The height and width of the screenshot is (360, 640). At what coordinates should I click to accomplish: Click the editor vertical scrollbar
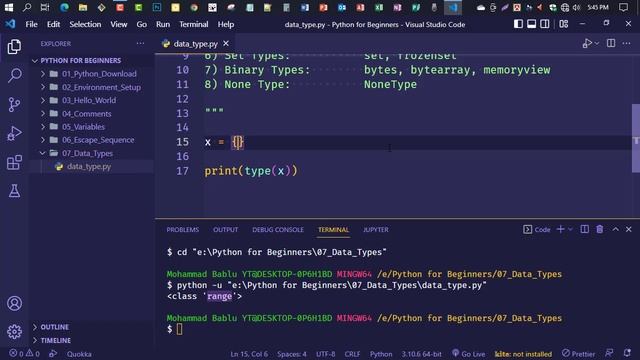point(636,138)
